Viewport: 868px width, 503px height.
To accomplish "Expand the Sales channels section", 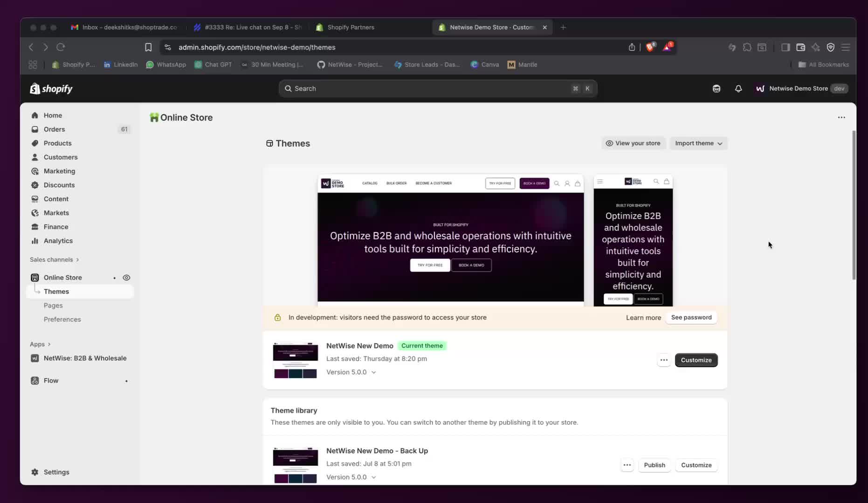I will pos(55,259).
